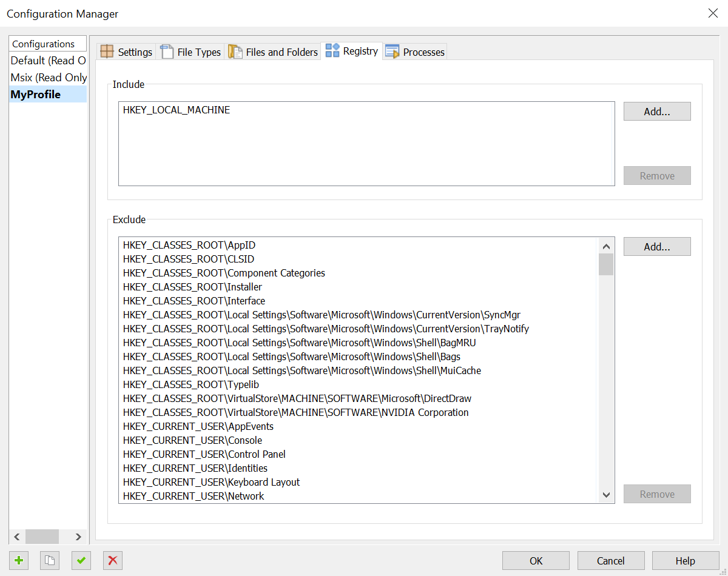Click the Registry tab icon
This screenshot has height=576, width=728.
(332, 50)
